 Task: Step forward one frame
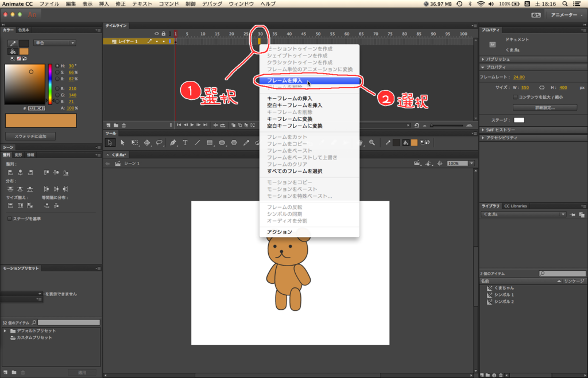click(x=199, y=125)
